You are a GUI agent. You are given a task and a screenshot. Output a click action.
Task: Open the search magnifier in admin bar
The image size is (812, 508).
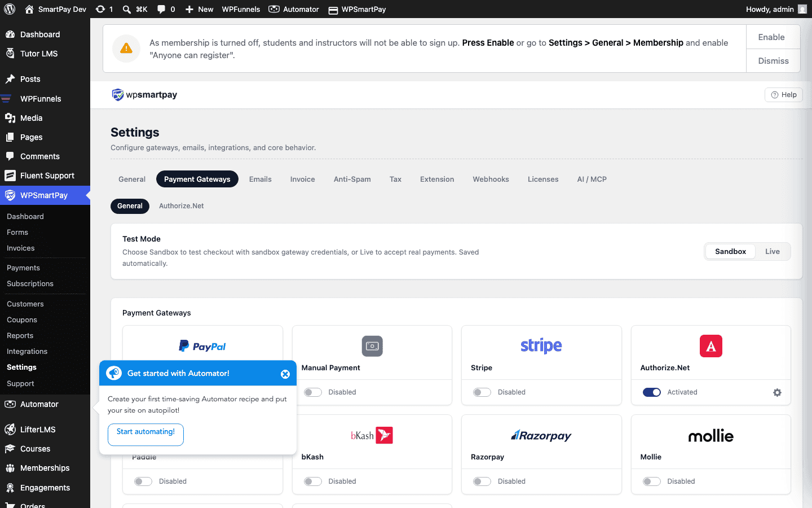pyautogui.click(x=127, y=9)
